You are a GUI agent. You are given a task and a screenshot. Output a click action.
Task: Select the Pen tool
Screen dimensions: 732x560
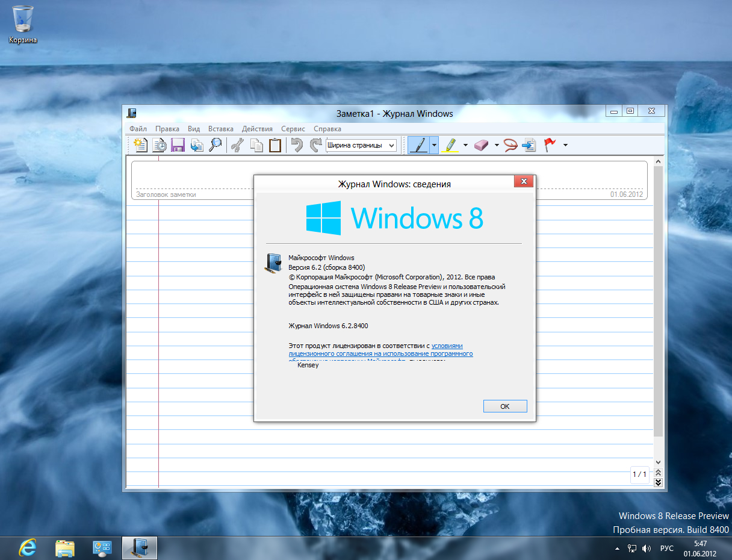coord(419,145)
